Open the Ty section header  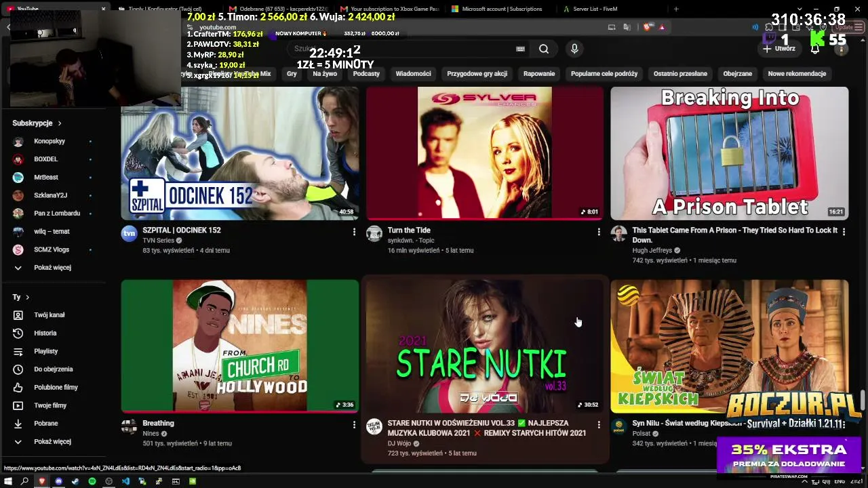[20, 297]
